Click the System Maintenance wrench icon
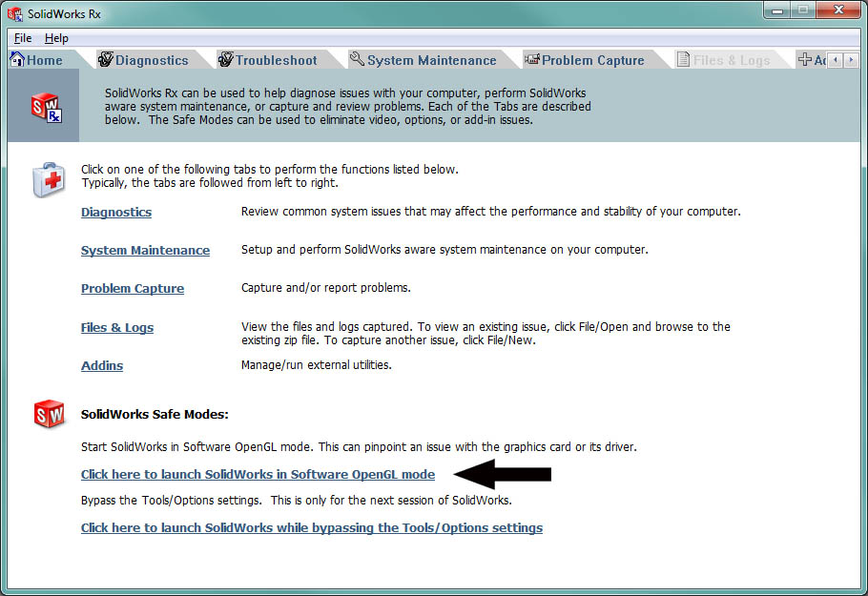The width and height of the screenshot is (868, 596). click(x=357, y=59)
